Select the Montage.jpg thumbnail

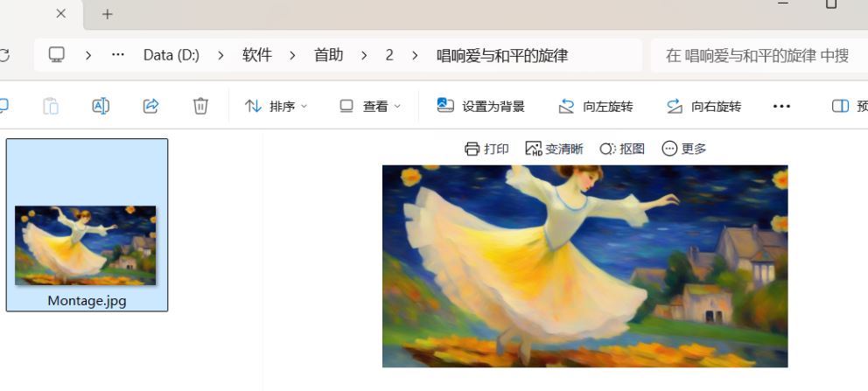click(x=87, y=225)
